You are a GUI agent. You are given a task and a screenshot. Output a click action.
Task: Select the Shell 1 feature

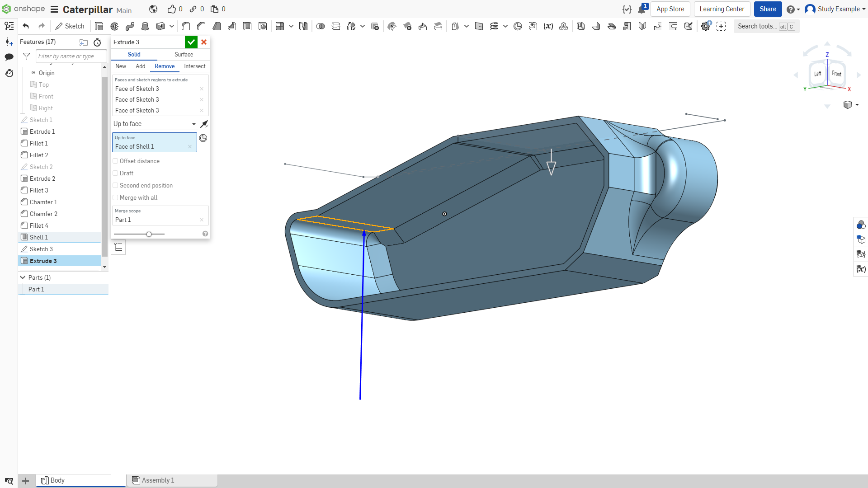[60, 237]
